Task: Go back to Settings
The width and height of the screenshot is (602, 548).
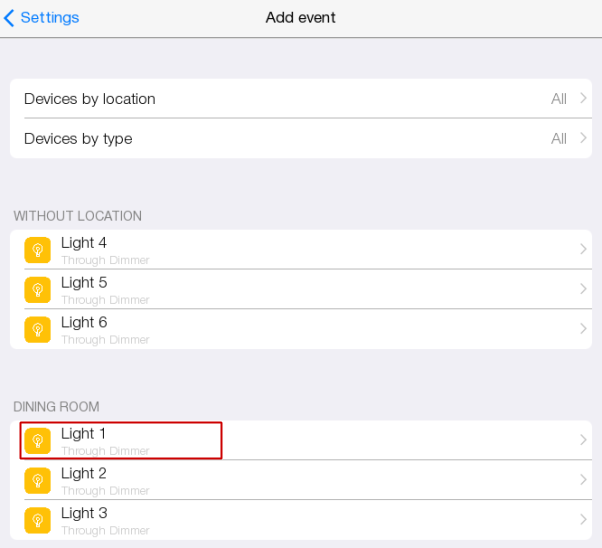Action: tap(49, 18)
